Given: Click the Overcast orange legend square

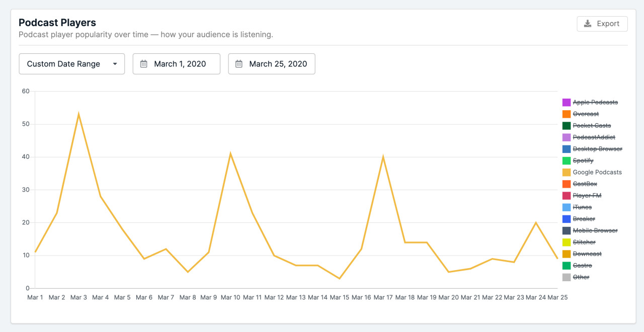Looking at the screenshot, I should coord(567,114).
